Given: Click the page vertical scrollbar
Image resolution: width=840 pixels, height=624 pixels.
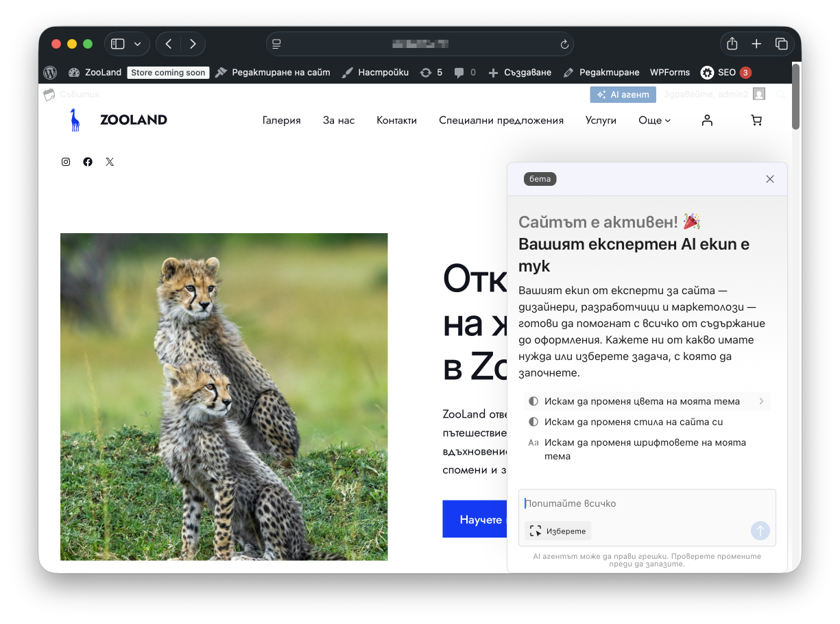Looking at the screenshot, I should (x=795, y=96).
